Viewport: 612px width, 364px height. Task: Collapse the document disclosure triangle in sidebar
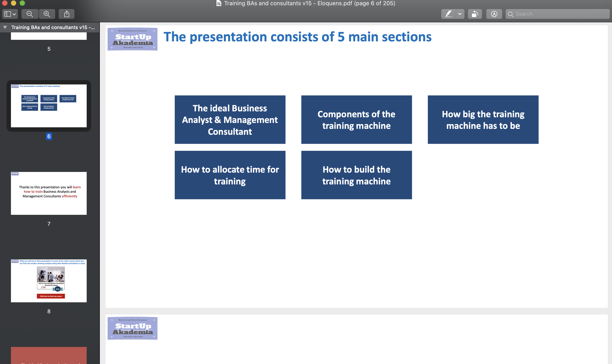(x=5, y=27)
